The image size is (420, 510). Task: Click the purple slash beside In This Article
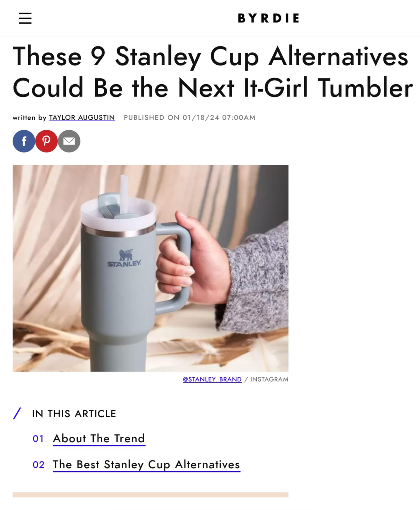17,414
